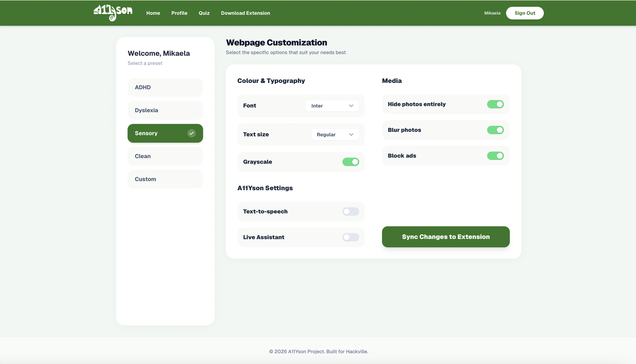
Task: Click the A11Yson chameleon logo
Action: (x=113, y=13)
